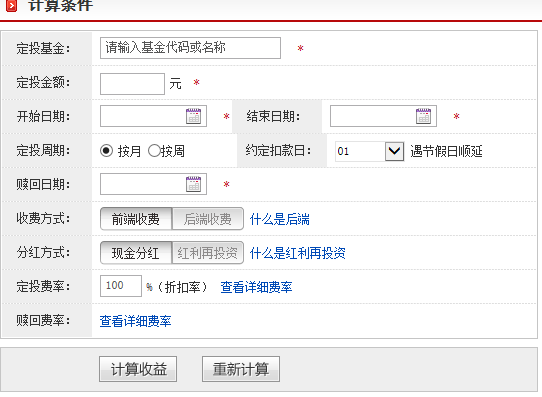542x397 pixels.
Task: Click the 约定扣款日 label
Action: (x=278, y=151)
